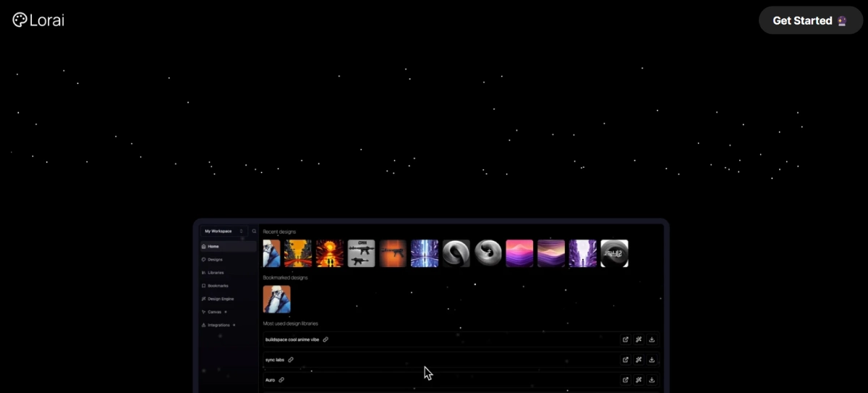Select Canvas in the sidebar
This screenshot has width=868, height=393.
214,312
